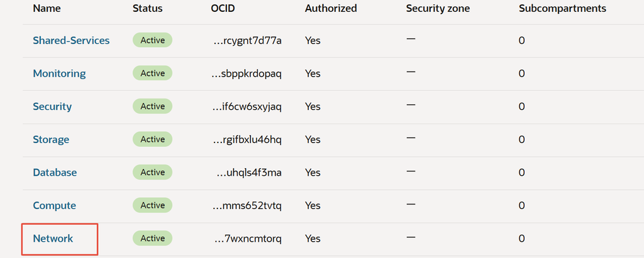
Task: Open the Network compartment link
Action: point(53,239)
